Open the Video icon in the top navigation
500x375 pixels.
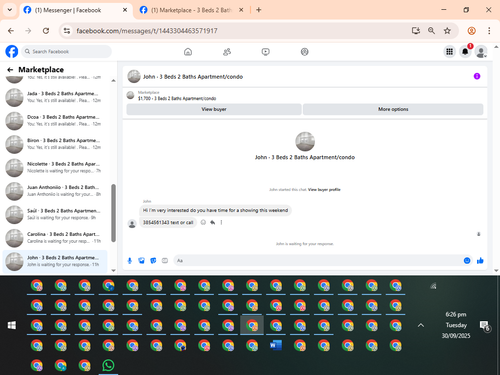266,52
